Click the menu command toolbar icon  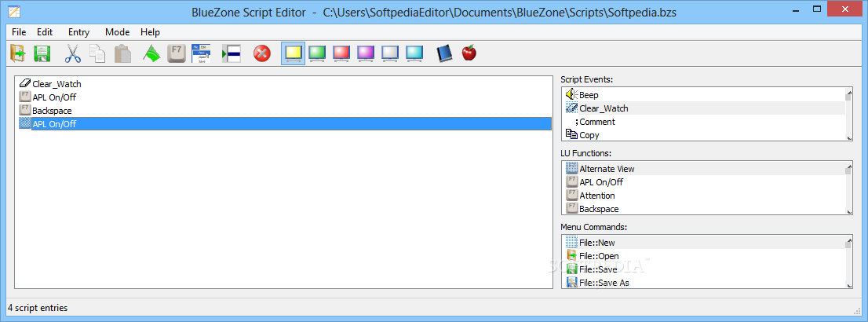tap(202, 53)
